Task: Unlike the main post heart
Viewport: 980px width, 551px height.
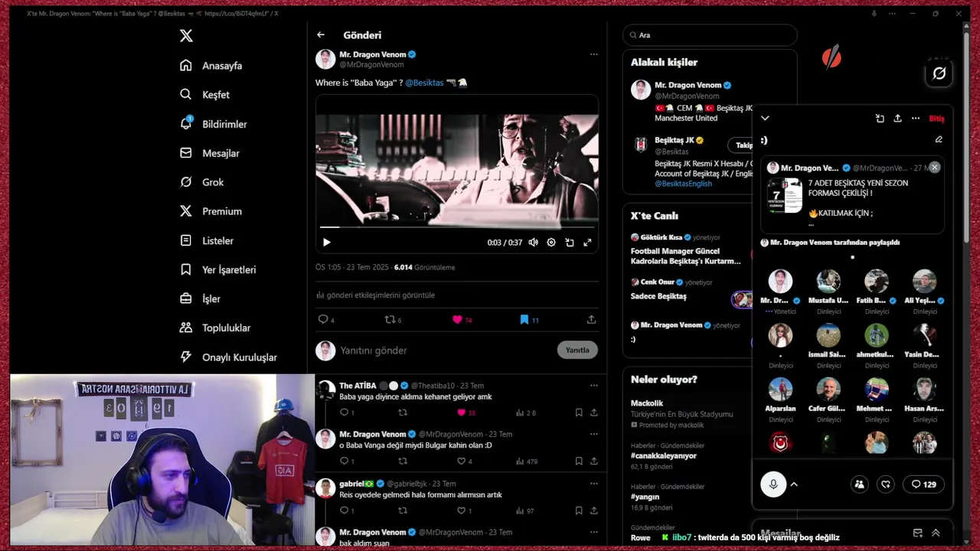Action: click(x=457, y=320)
